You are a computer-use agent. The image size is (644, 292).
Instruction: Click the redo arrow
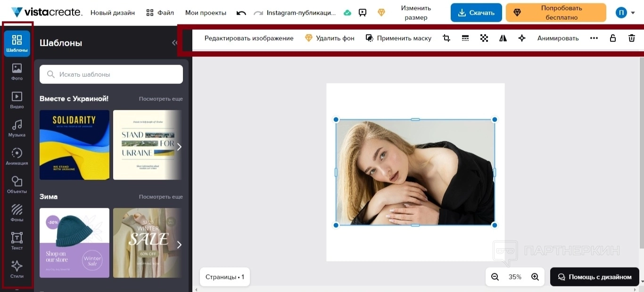(258, 13)
